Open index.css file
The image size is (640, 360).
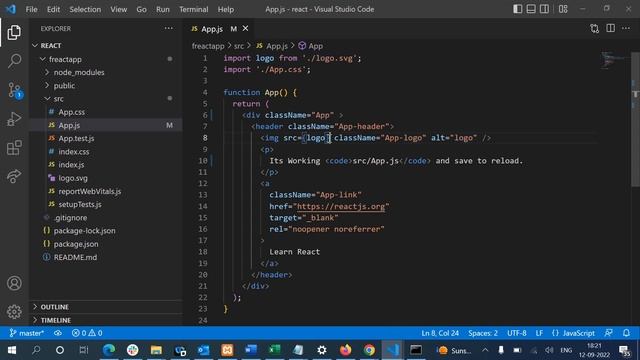point(106,151)
